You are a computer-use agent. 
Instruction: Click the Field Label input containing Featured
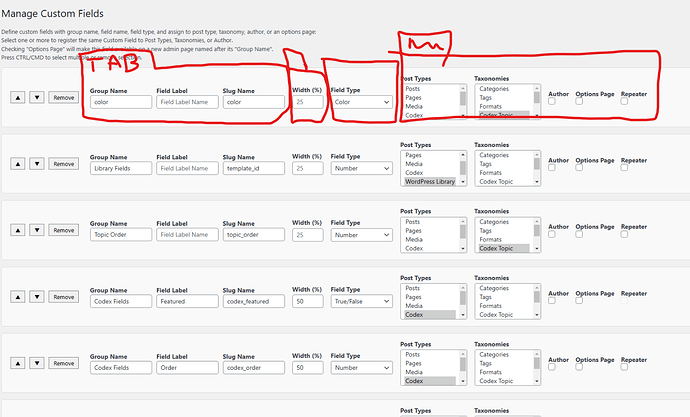[187, 301]
